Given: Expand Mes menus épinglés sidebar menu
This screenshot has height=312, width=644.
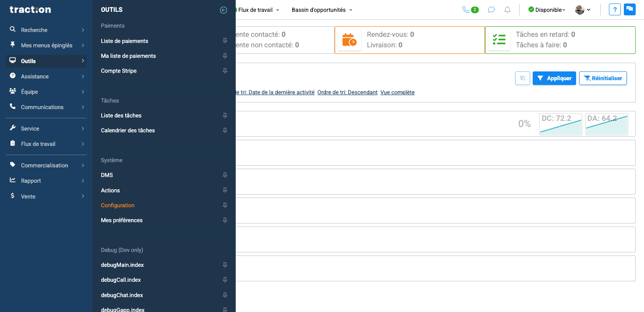Looking at the screenshot, I should pyautogui.click(x=46, y=45).
